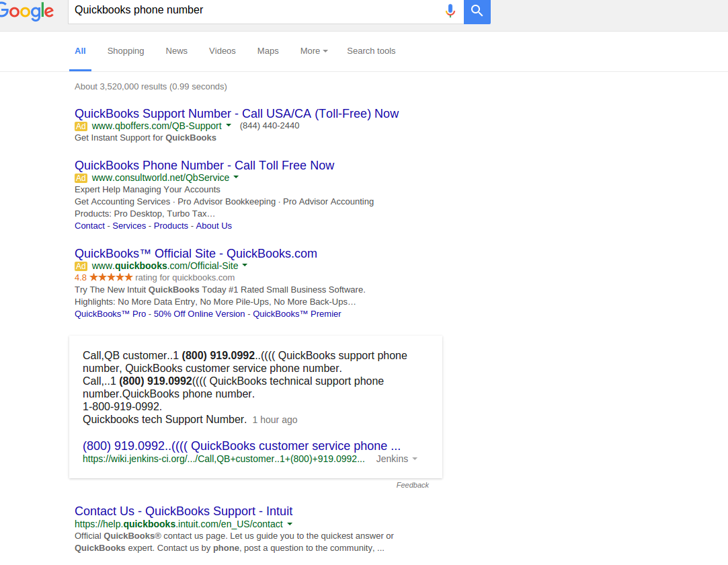Expand dropdown arrow next to consultworld.net URL
Image resolution: width=728 pixels, height=565 pixels.
pos(236,177)
